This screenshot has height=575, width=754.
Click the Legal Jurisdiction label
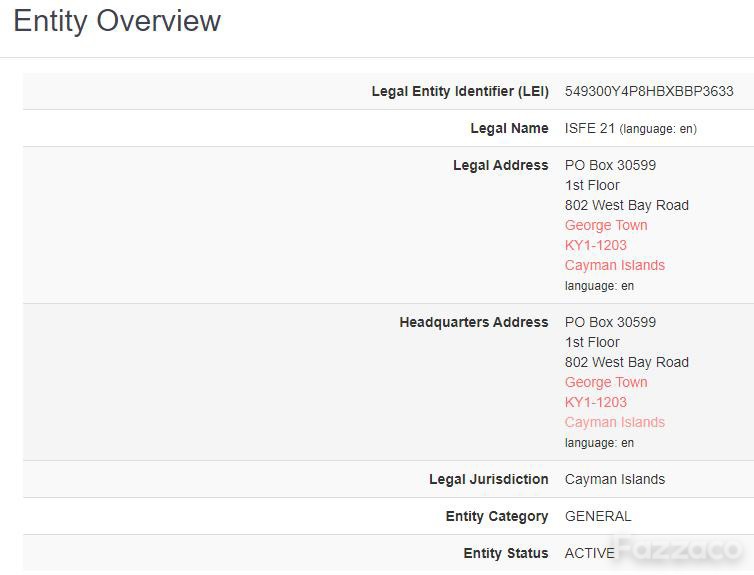pyautogui.click(x=489, y=479)
